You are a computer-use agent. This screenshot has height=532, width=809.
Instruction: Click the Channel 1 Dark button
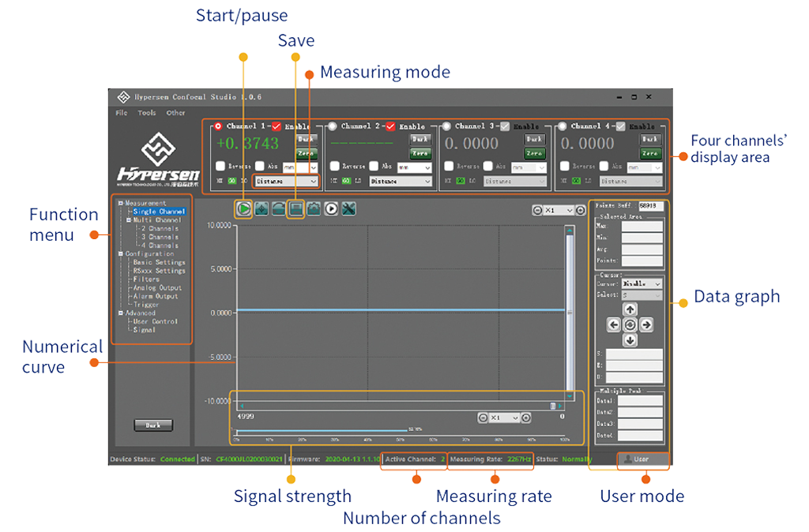[306, 139]
